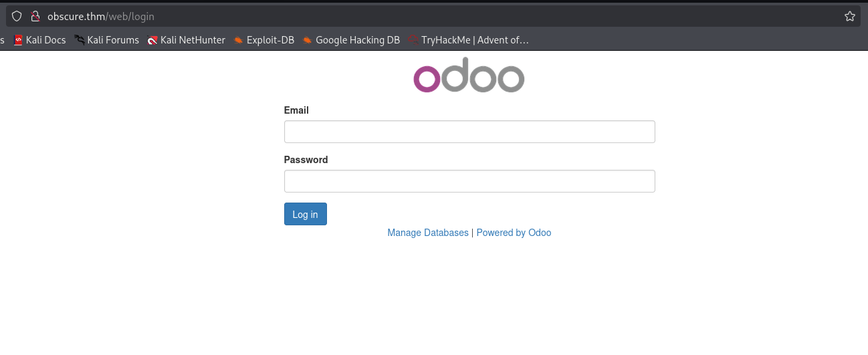This screenshot has height=355, width=868.
Task: Click the tracking protection shield icon
Action: pyautogui.click(x=17, y=16)
